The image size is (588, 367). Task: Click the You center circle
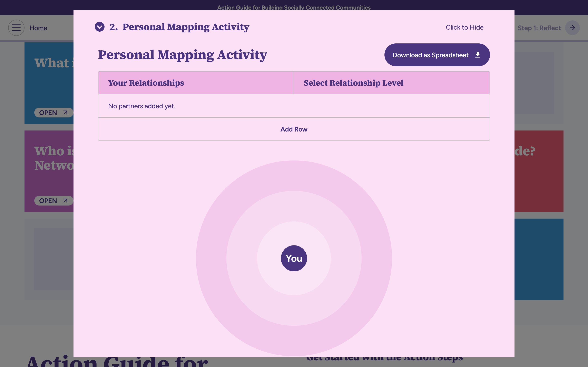[294, 258]
